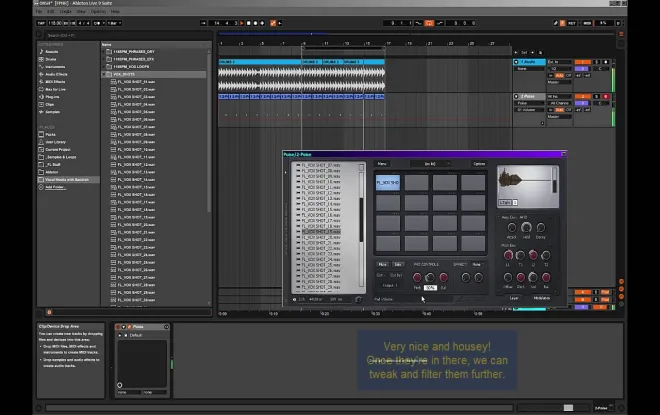Select FL_VOX SHOT_10.wav in browser

[136, 150]
